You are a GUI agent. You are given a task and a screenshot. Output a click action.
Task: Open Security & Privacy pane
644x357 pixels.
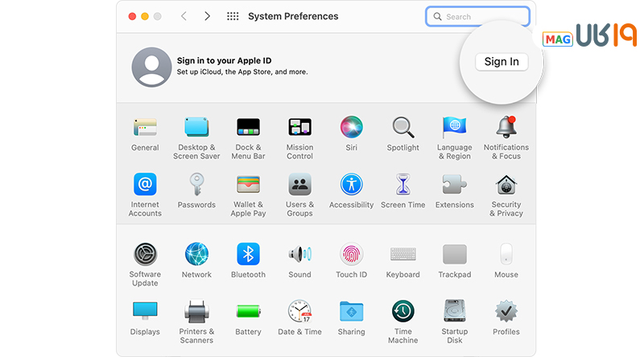click(506, 185)
